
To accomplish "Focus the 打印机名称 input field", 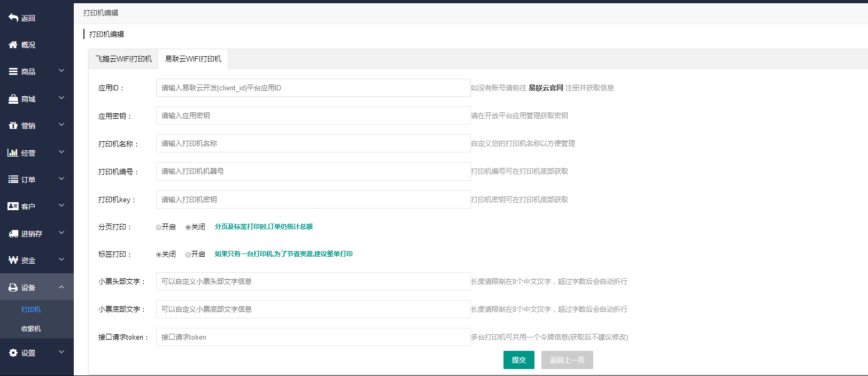I will (313, 143).
